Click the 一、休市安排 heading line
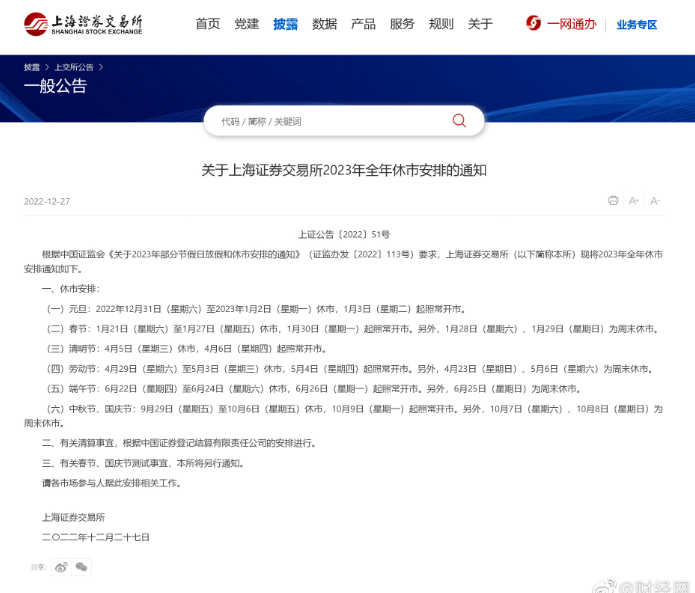The width and height of the screenshot is (695, 593). pos(71,289)
